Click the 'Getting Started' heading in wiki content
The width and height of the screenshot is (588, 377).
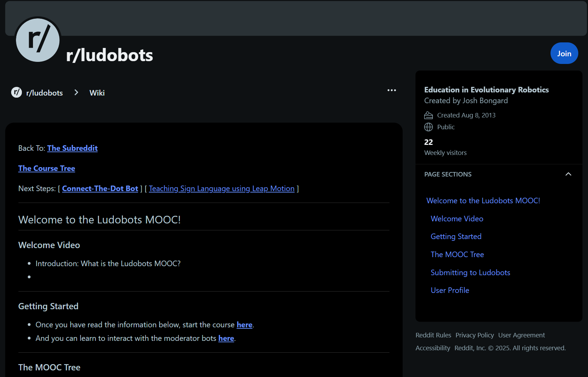click(48, 306)
